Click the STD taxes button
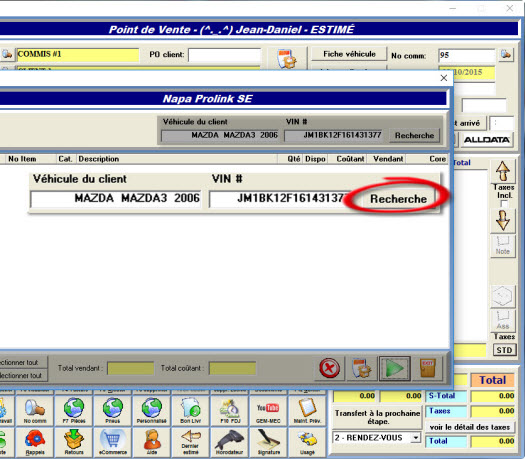The height and width of the screenshot is (459, 525). coord(504,350)
